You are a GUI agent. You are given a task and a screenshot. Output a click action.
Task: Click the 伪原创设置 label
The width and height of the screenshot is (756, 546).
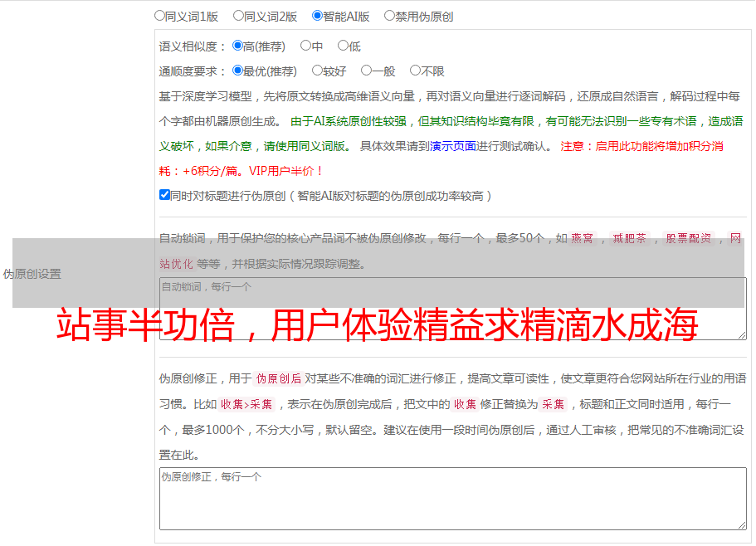(32, 274)
